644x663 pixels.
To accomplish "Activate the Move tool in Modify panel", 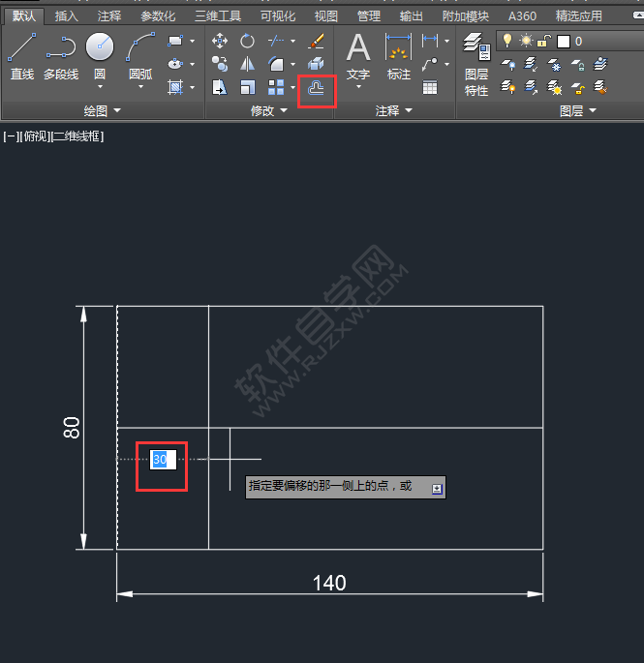I will coord(220,41).
